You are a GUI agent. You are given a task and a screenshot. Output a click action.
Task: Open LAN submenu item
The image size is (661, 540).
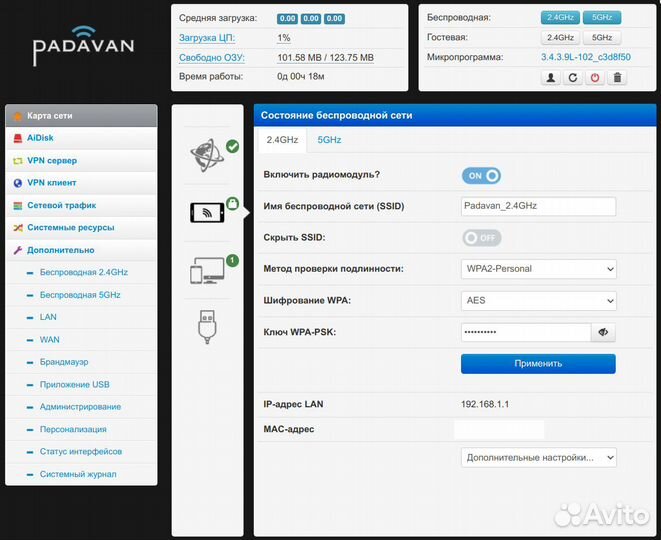click(48, 317)
